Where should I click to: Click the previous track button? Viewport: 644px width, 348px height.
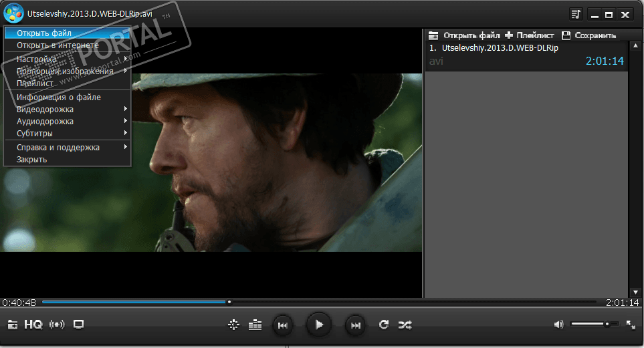[283, 325]
